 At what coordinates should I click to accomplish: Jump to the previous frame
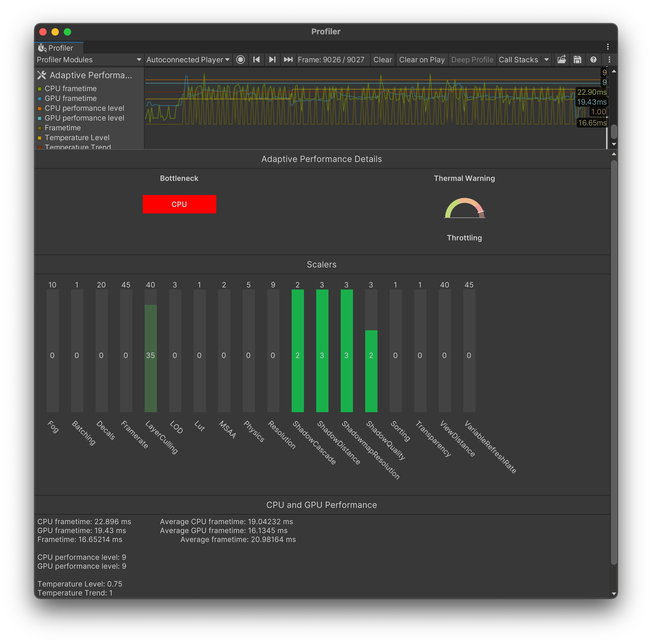point(256,59)
